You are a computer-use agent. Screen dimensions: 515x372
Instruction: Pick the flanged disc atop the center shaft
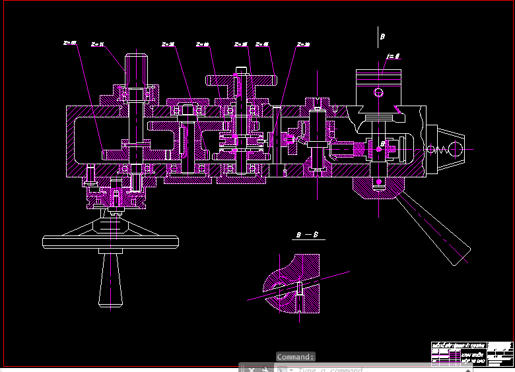tap(241, 80)
